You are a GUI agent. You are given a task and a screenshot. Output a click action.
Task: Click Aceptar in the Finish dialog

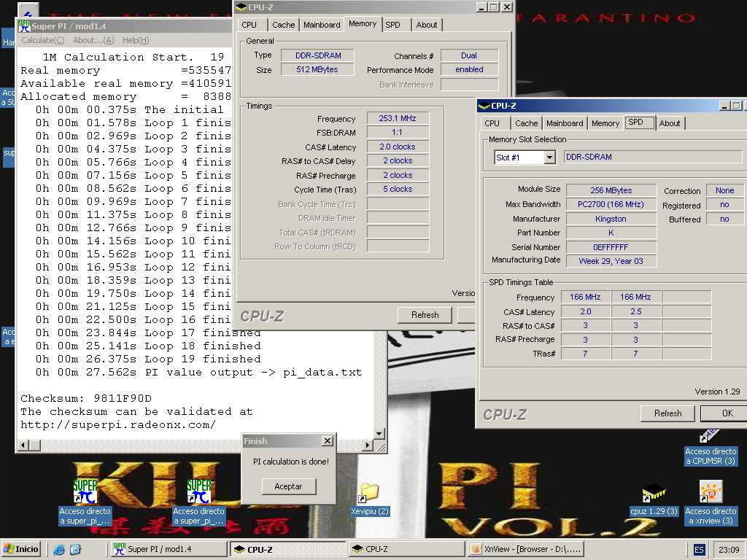click(x=288, y=486)
